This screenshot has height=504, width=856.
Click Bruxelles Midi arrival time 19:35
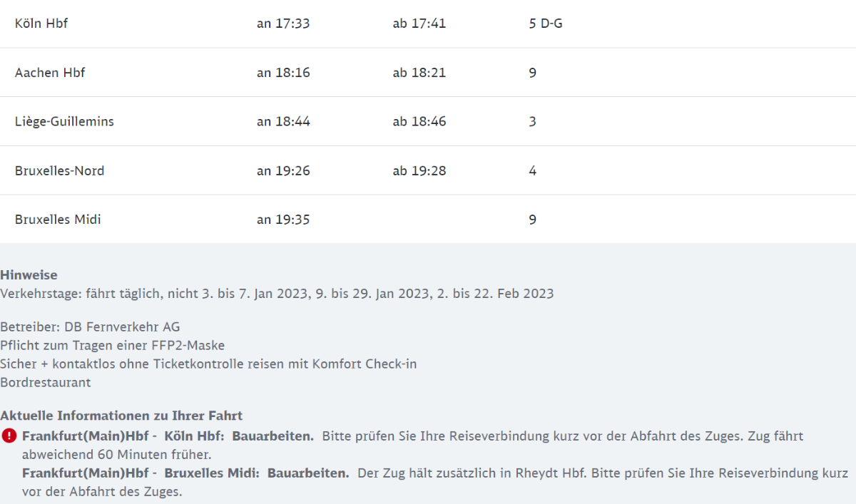pos(283,220)
